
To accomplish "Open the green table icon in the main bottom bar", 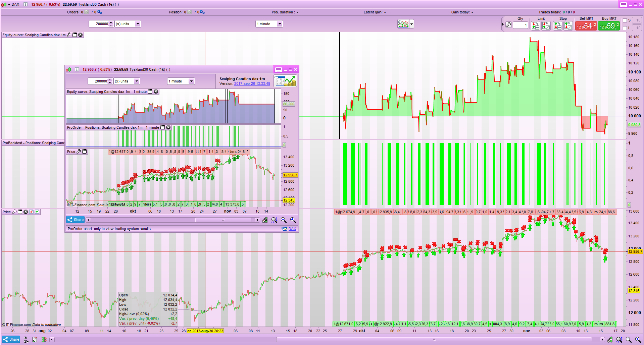I will click(44, 340).
